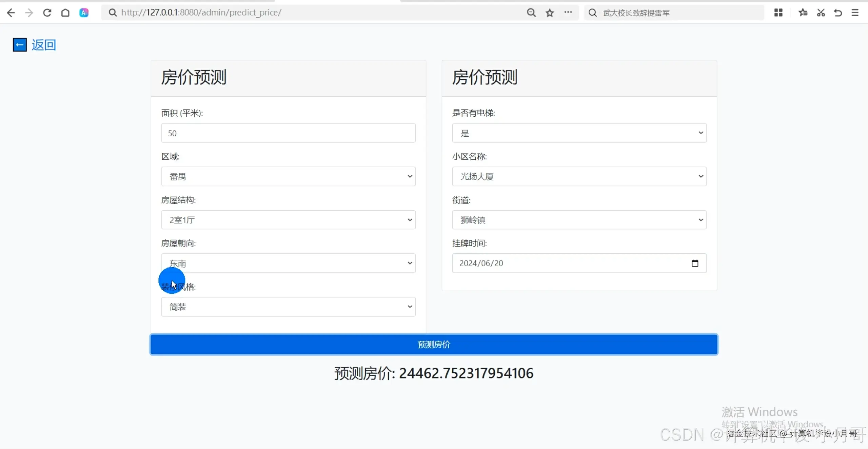Click the history undo icon in toolbar
This screenshot has width=868, height=449.
(837, 13)
